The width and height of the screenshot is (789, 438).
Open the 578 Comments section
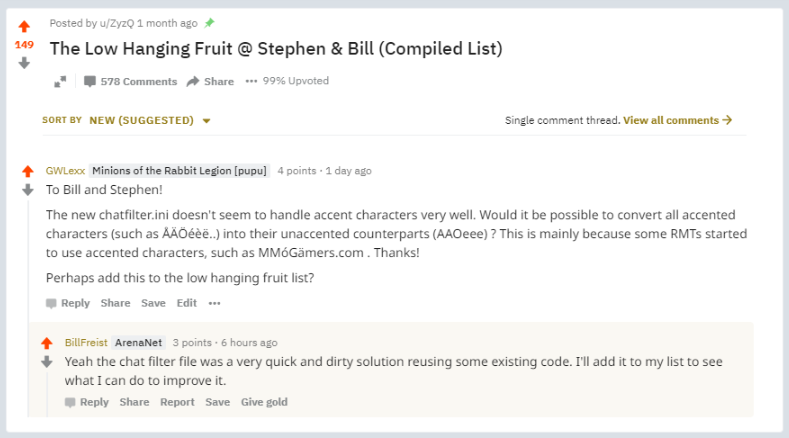[130, 82]
